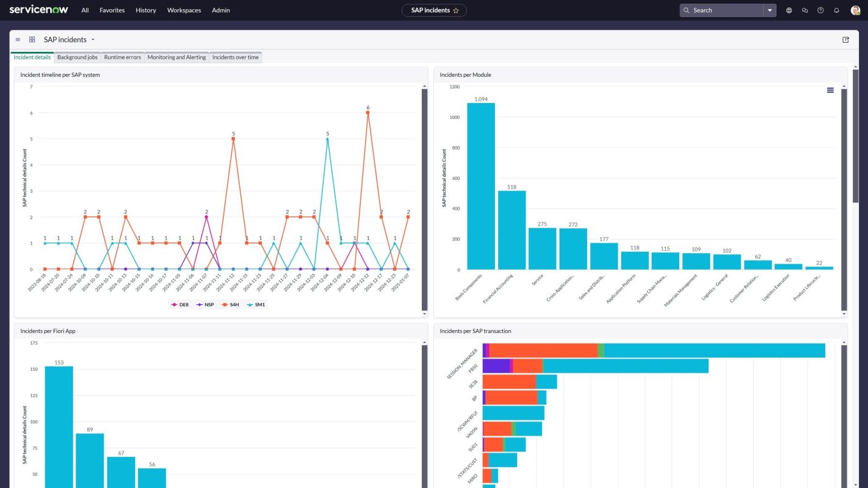Open the globe scope picker icon
This screenshot has height=488, width=868.
[x=789, y=10]
